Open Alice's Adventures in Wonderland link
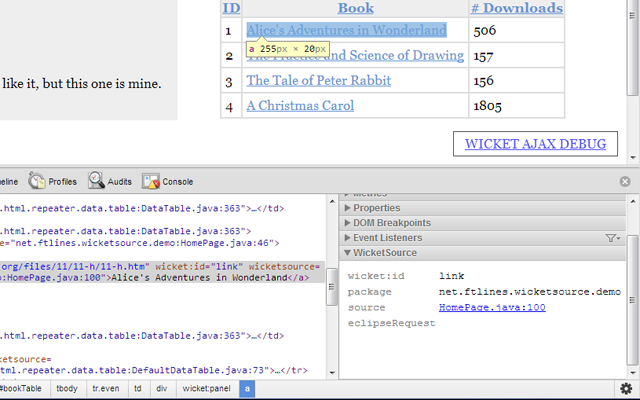Image resolution: width=640 pixels, height=400 pixels. tap(346, 30)
